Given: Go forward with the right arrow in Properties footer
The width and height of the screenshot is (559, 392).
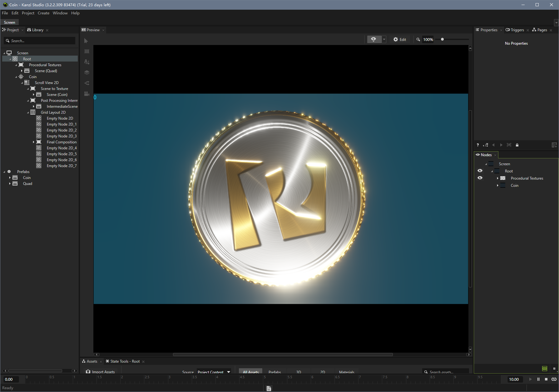Looking at the screenshot, I should pos(501,145).
